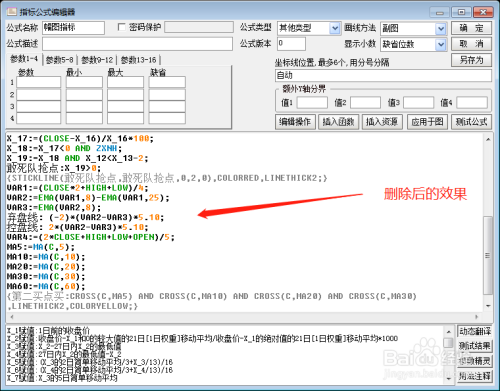Click the MA60:=MA(C,60); line
This screenshot has height=391, width=500.
point(46,287)
